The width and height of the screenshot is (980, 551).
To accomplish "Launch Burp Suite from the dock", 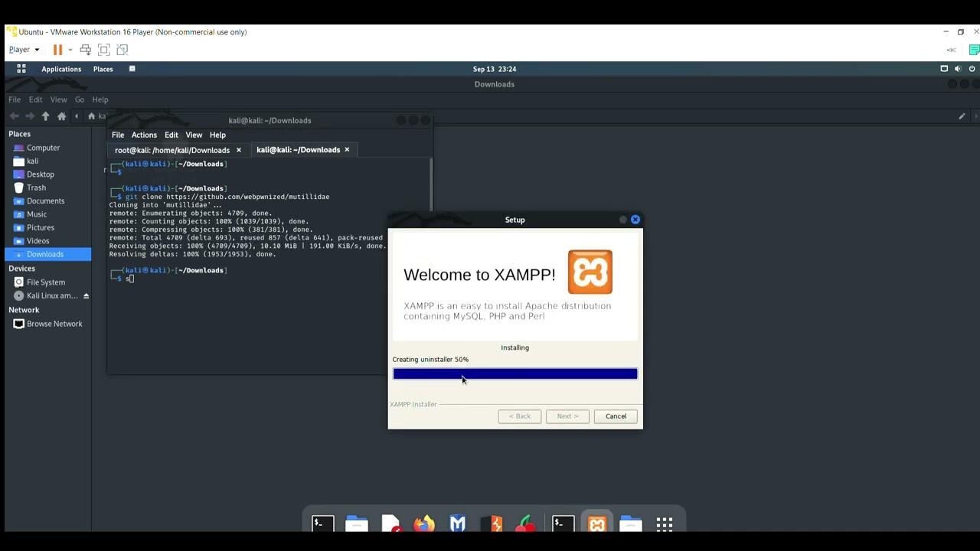I will 492,524.
